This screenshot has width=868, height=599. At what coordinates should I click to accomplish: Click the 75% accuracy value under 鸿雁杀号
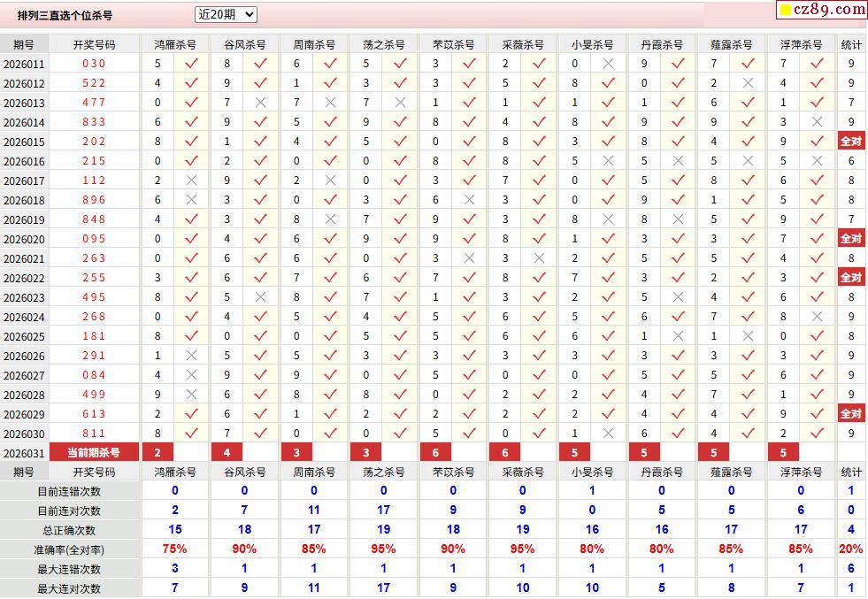pos(175,549)
